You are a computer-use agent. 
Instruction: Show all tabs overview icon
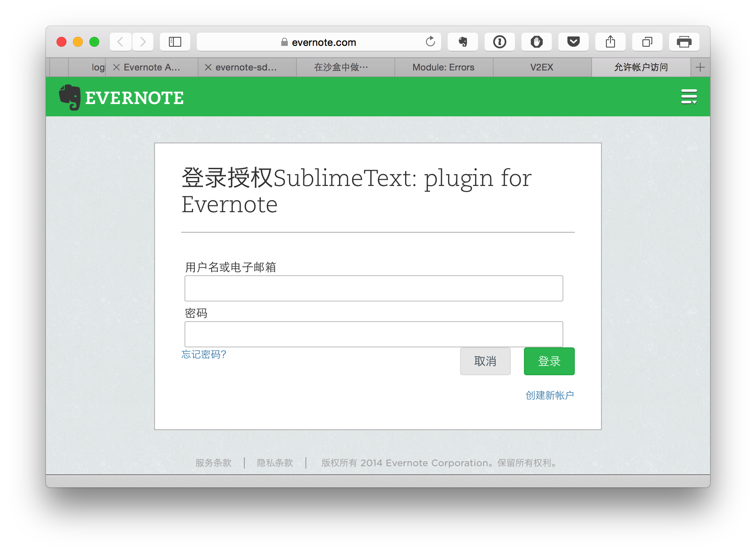[x=647, y=42]
